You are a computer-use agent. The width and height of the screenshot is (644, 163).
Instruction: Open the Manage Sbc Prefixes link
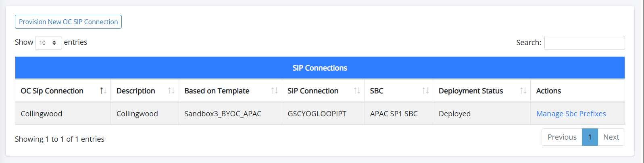pyautogui.click(x=571, y=114)
